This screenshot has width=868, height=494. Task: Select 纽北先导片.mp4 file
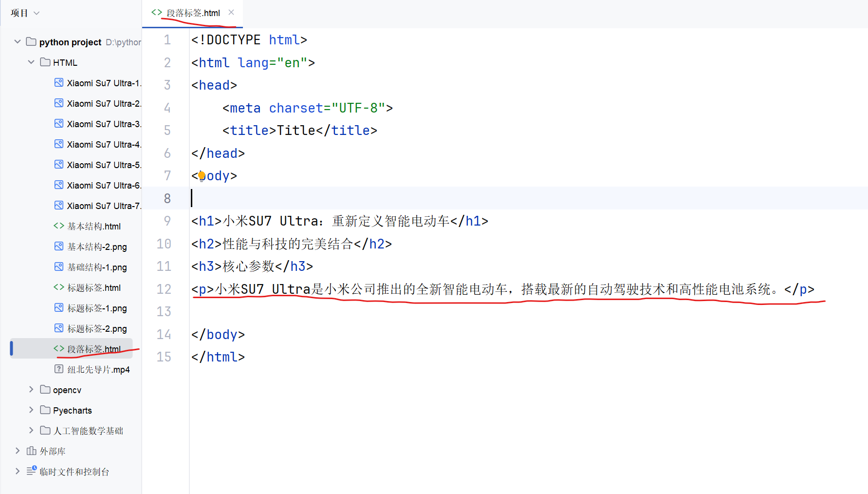[98, 370]
